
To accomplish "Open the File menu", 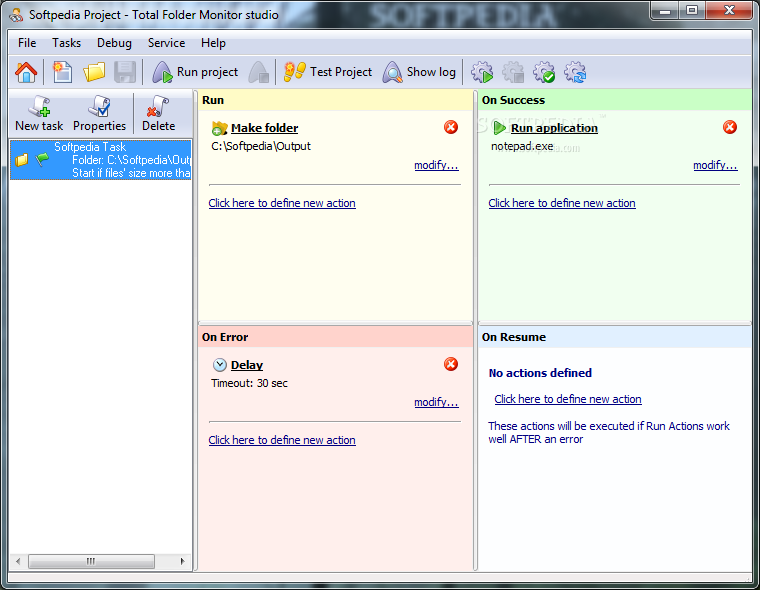I will tap(27, 43).
